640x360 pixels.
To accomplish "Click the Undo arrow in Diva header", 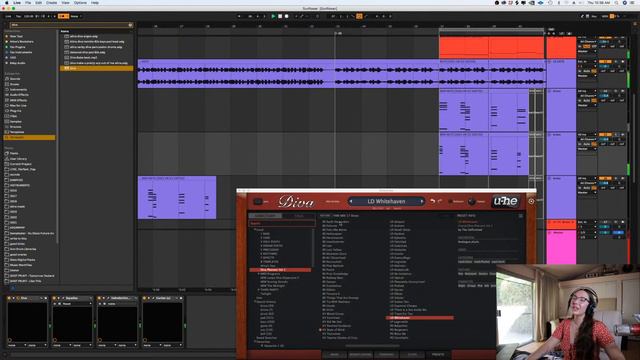I will [x=432, y=201].
